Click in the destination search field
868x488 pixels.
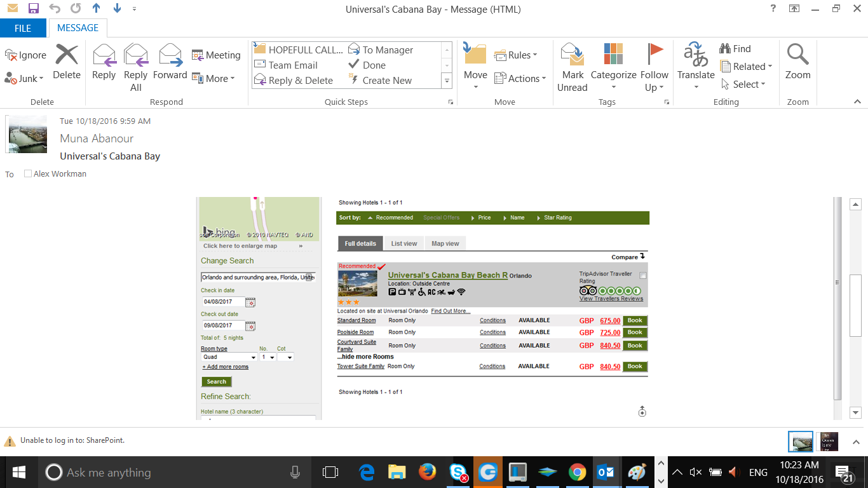(x=258, y=277)
